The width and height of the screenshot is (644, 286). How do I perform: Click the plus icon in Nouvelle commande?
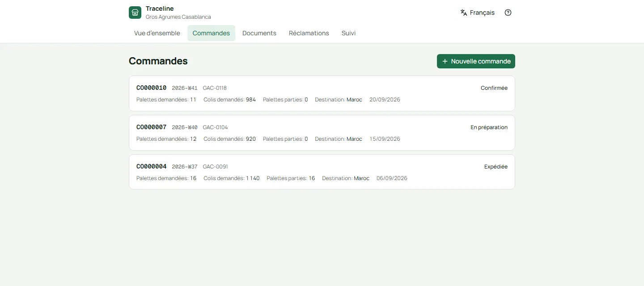[x=445, y=61]
